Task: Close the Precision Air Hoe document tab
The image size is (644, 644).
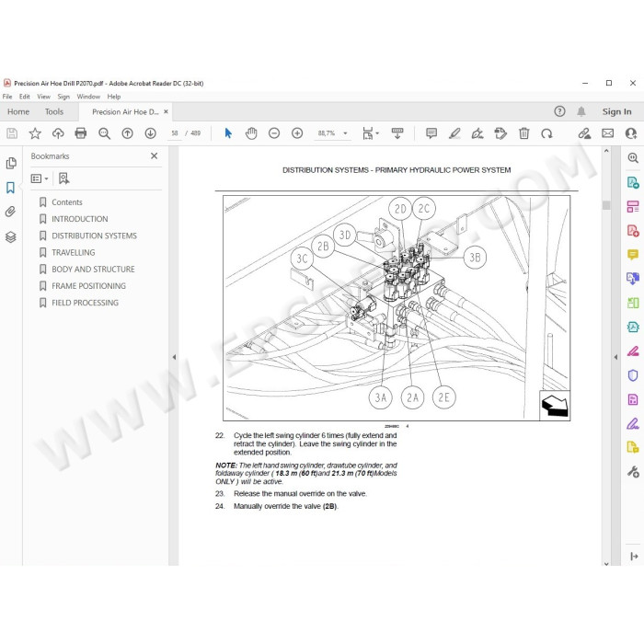Action: coord(166,111)
